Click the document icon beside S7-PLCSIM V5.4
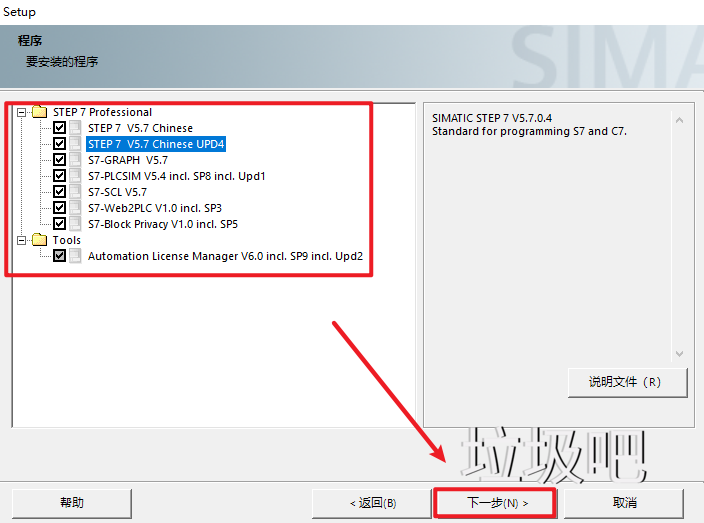Screen dimensions: 704x523 [76, 176]
